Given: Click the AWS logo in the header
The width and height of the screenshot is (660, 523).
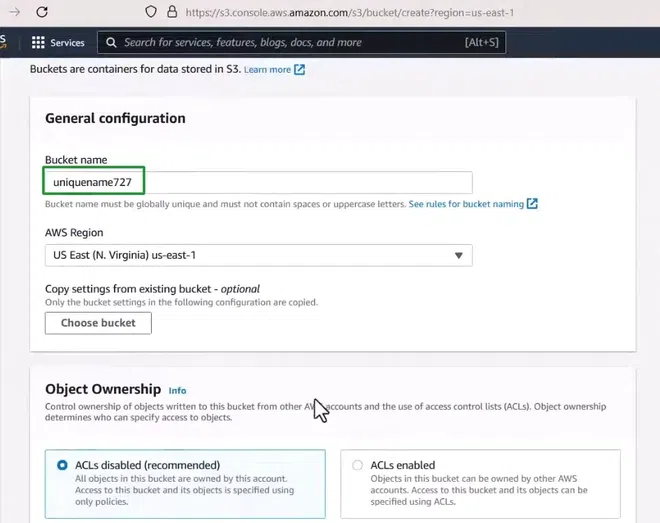Looking at the screenshot, I should pos(3,42).
